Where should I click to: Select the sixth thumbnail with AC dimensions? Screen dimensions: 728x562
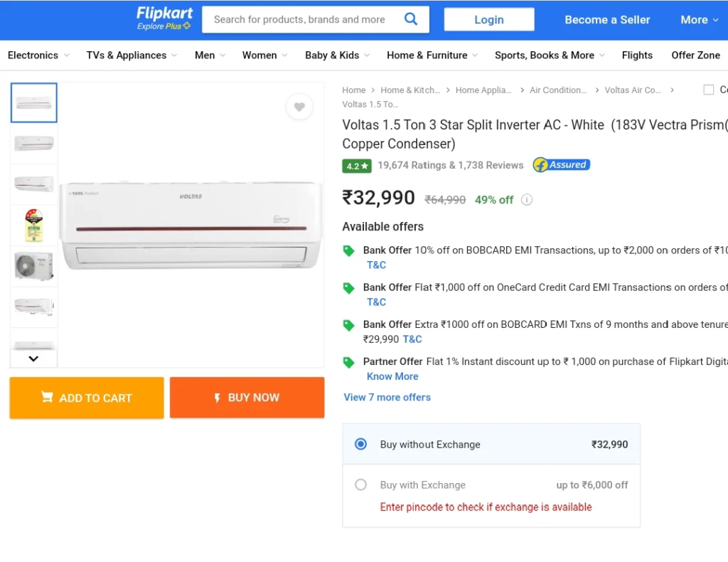pyautogui.click(x=34, y=307)
